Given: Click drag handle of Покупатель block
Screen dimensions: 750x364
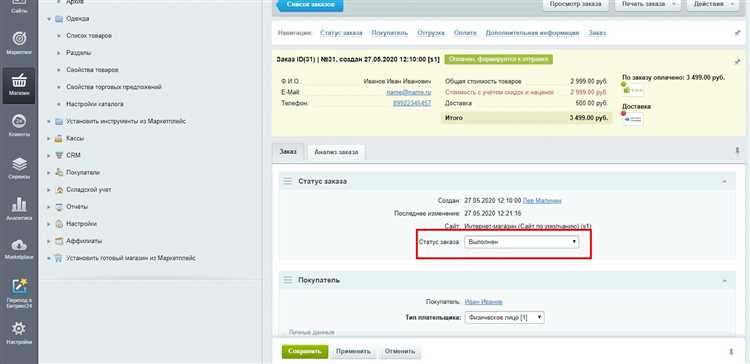Looking at the screenshot, I should click(287, 280).
